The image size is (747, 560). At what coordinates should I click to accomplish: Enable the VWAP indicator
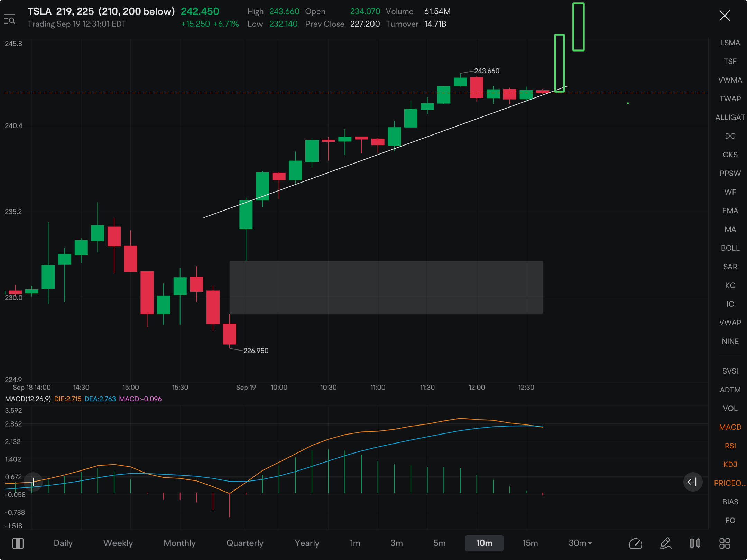coord(730,323)
